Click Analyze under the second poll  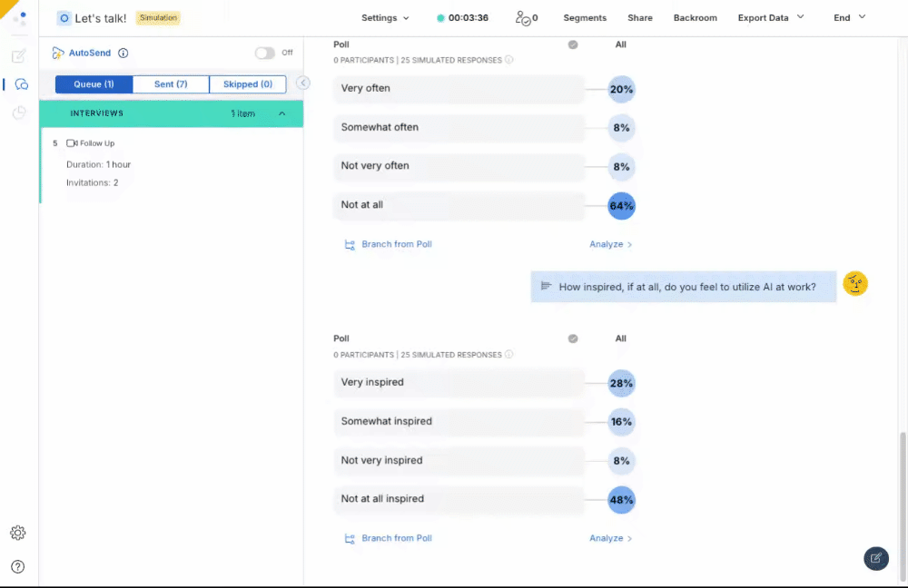(x=610, y=538)
